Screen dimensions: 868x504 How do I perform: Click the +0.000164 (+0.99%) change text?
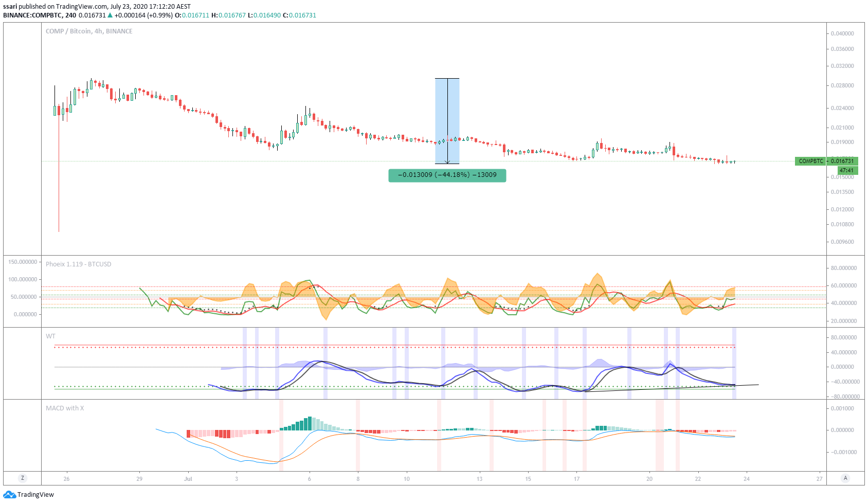[x=143, y=15]
